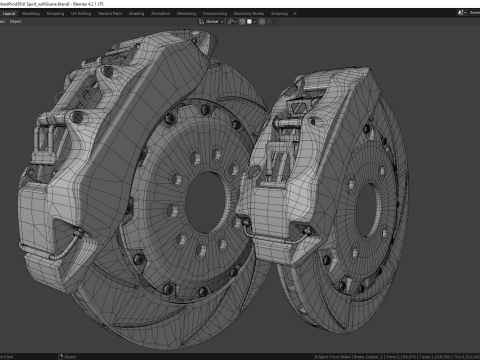
Task: Switch to the Modeling workspace tab
Action: pyautogui.click(x=31, y=14)
